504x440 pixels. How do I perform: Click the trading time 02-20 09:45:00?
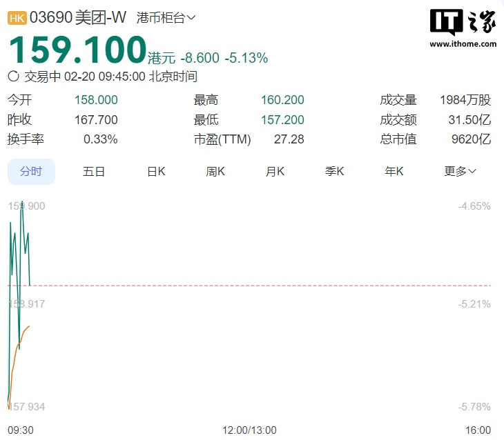[x=105, y=77]
